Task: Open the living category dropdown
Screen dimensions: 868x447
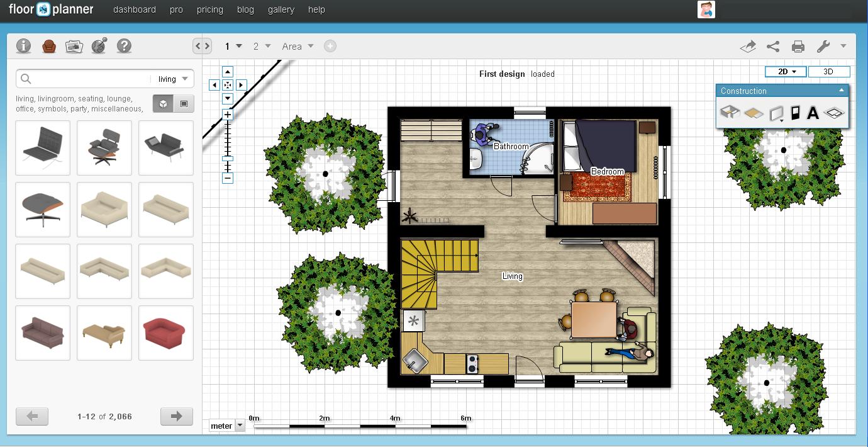Action: click(173, 79)
